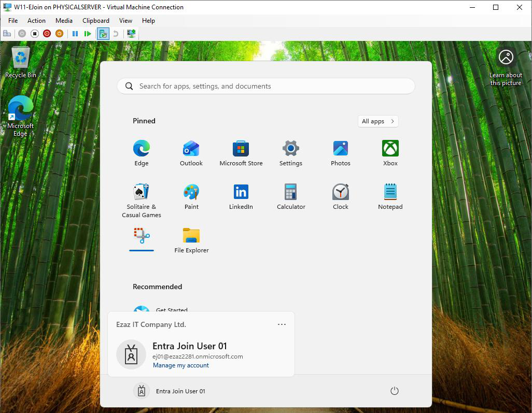This screenshot has width=532, height=413.
Task: Open the Snipping Tool scissors icon
Action: tap(142, 236)
